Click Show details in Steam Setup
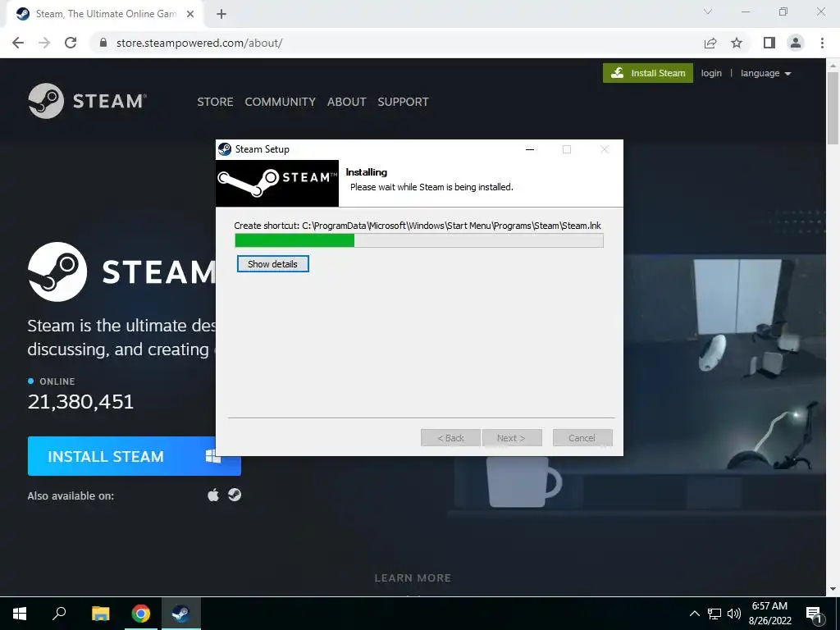This screenshot has width=840, height=630. click(272, 263)
